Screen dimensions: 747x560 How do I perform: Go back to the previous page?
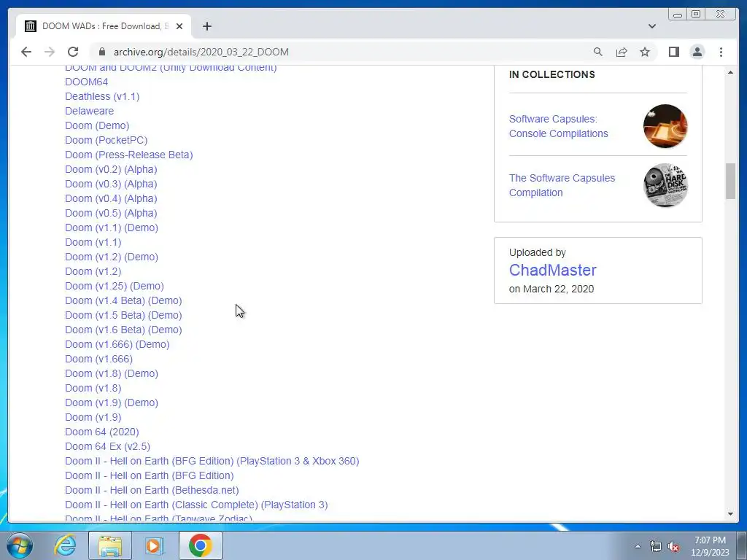coord(26,52)
